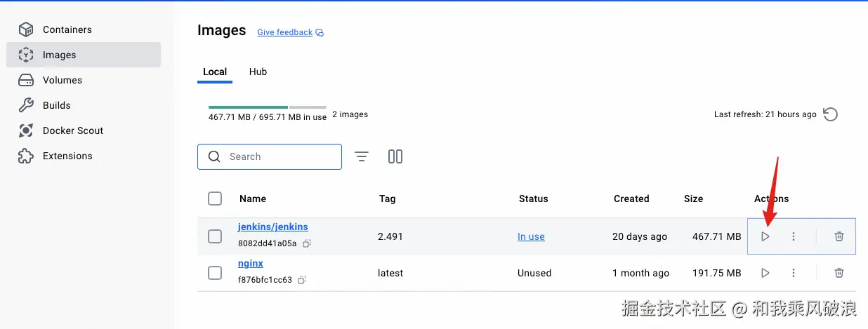Copy the jenkins image ID 8082dd41a05a
Image resolution: width=868 pixels, height=329 pixels.
click(307, 243)
